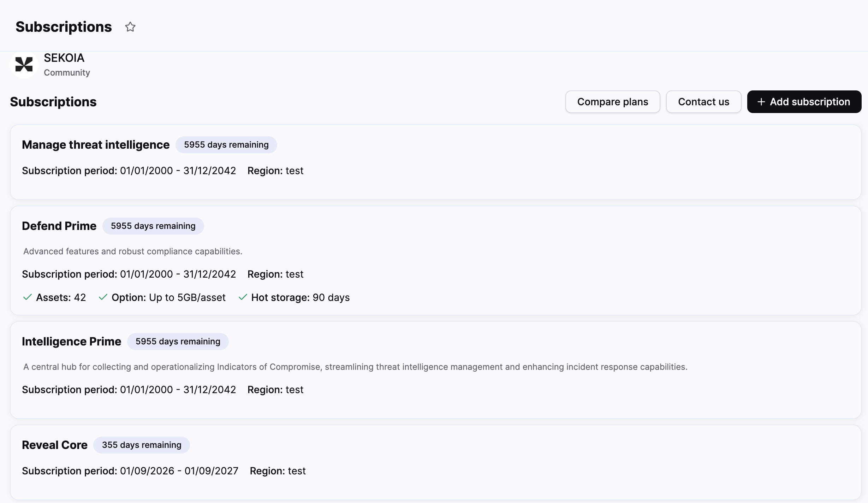The width and height of the screenshot is (868, 503).
Task: Click subscription period text in Intelligence Prime card
Action: tap(129, 390)
